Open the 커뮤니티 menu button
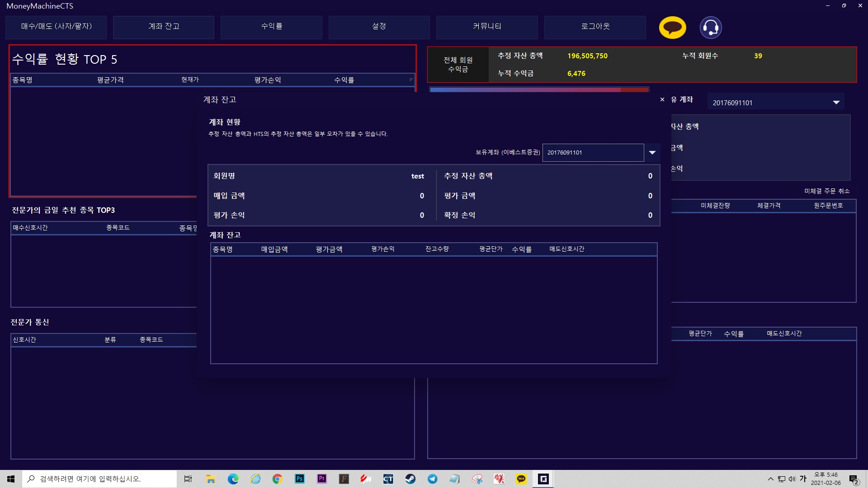 click(487, 27)
